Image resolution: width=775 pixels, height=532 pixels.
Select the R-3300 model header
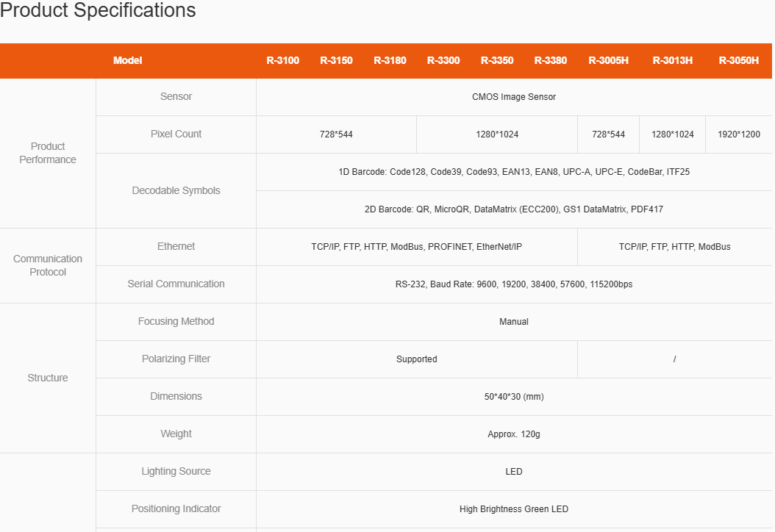coord(443,60)
